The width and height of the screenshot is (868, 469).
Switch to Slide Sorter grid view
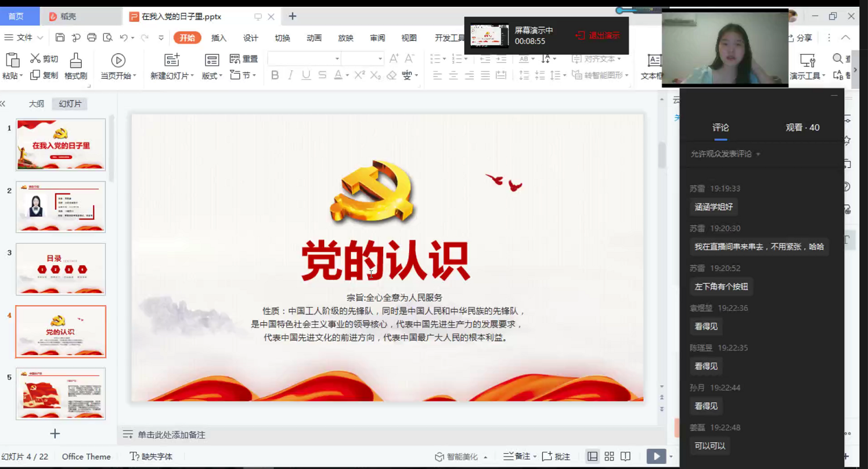coord(609,456)
